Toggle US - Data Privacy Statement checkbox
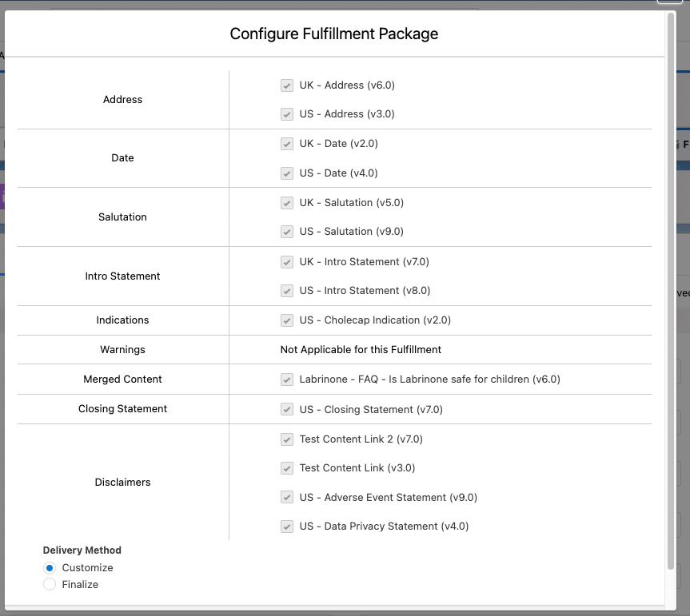 (287, 527)
